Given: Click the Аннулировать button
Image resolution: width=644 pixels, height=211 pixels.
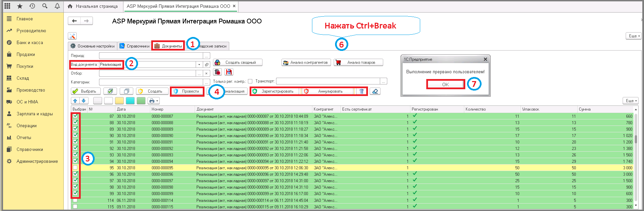Looking at the screenshot, I should coord(328,91).
